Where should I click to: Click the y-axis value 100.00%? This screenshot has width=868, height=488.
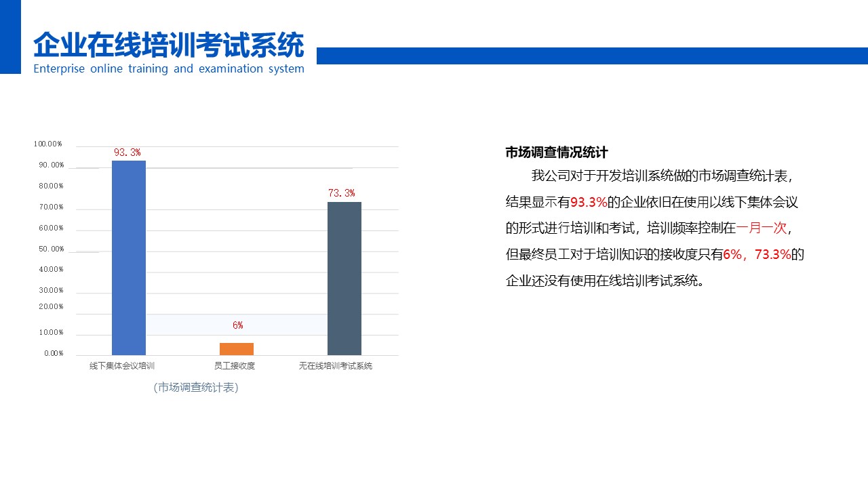48,144
